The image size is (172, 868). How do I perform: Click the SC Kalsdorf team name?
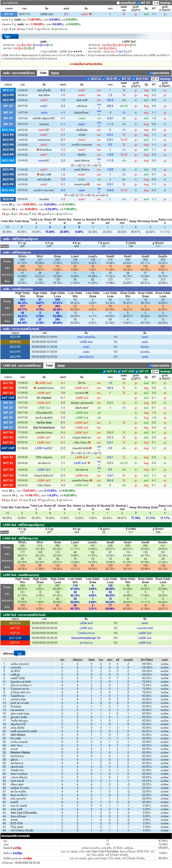click(44, 398)
